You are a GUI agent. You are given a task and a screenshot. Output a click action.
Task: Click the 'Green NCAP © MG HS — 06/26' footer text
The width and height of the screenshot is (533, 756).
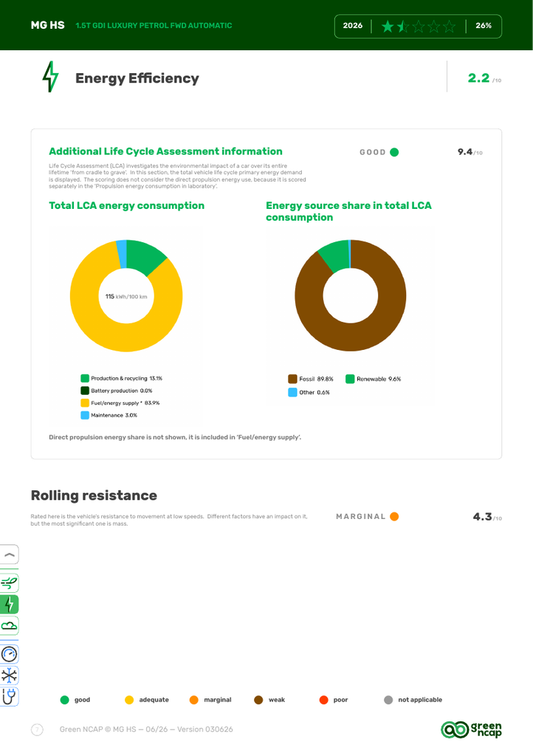pyautogui.click(x=146, y=729)
